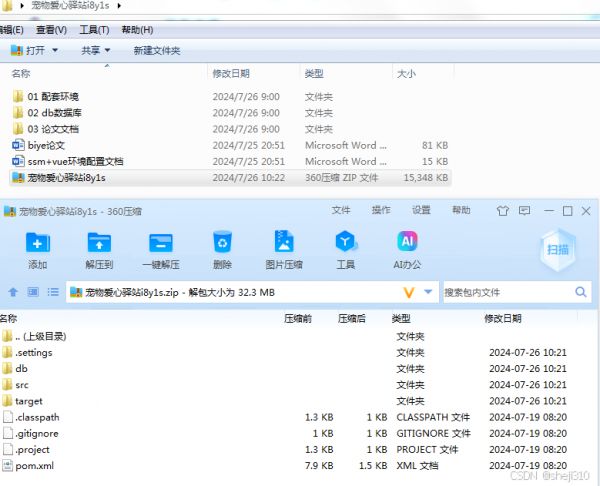Image resolution: width=600 pixels, height=486 pixels.
Task: Sort archive by 类型 column in 360压缩
Action: click(401, 318)
